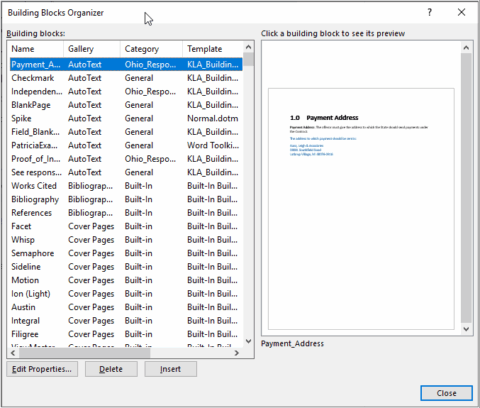The width and height of the screenshot is (480, 408).
Task: Select the Ion (Light) cover page
Action: [126, 294]
